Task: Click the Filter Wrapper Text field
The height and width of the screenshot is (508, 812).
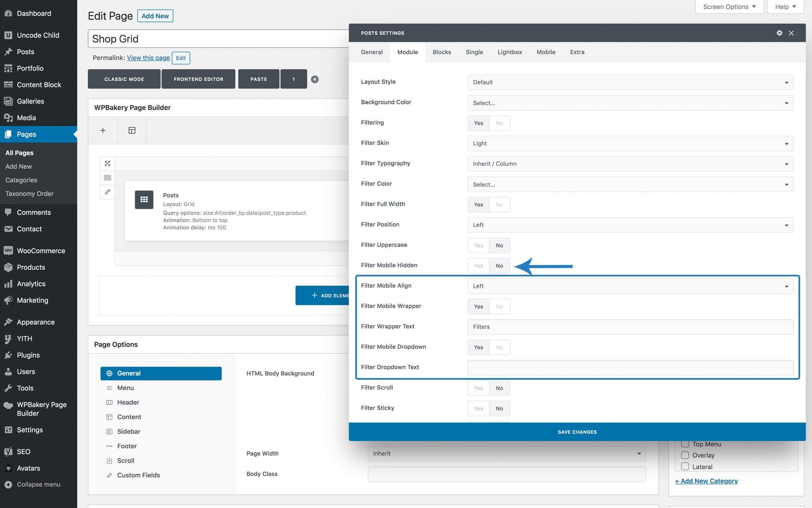Action: click(630, 327)
